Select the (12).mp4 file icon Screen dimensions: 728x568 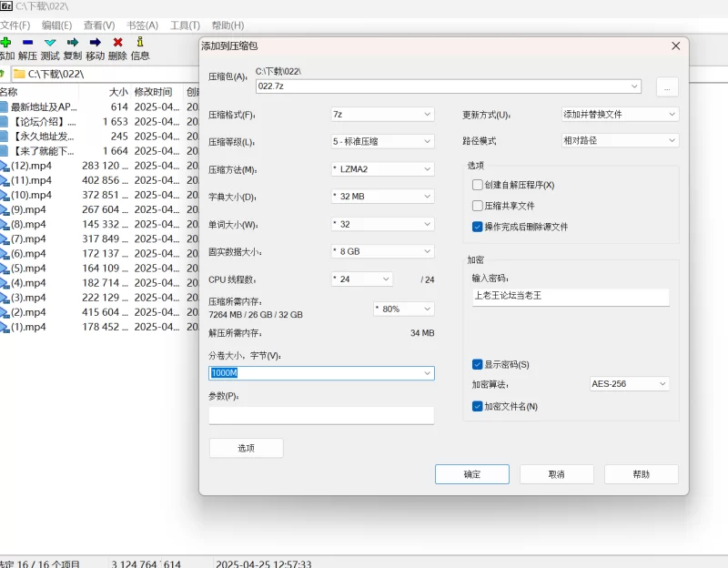(5, 166)
